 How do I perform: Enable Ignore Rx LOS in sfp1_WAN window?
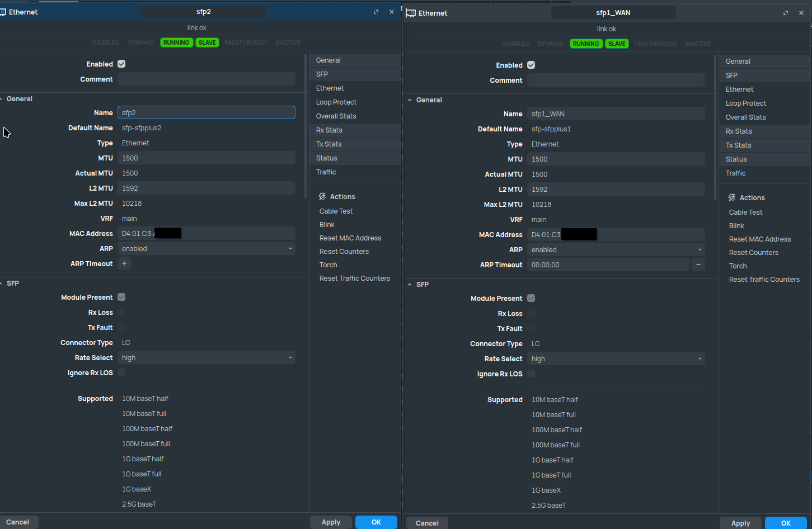[531, 374]
